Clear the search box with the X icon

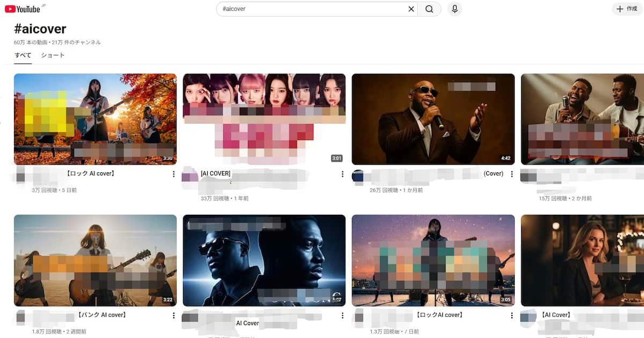(411, 9)
